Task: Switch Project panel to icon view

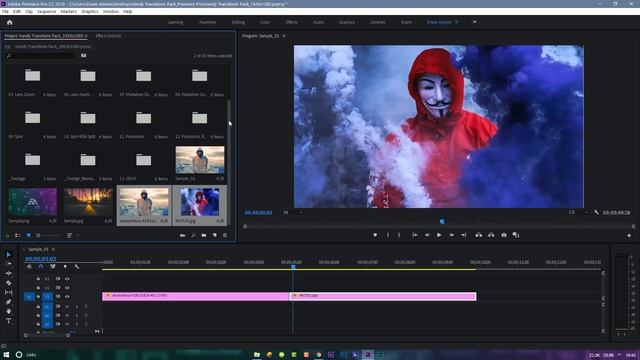Action: [29, 236]
